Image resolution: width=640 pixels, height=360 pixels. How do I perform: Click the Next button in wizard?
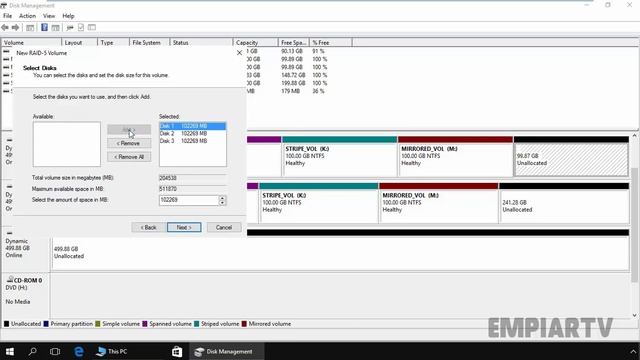click(184, 227)
